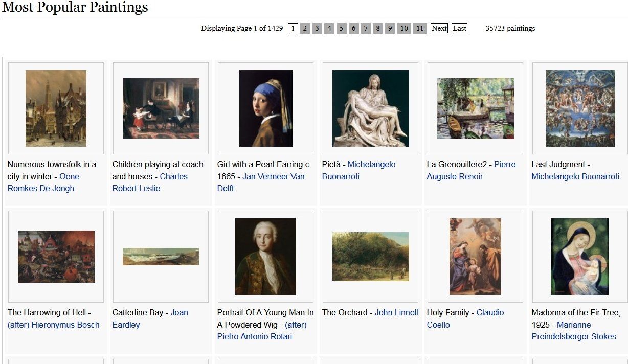Jump to page 5 in pagination
This screenshot has width=628, height=364.
[x=342, y=28]
